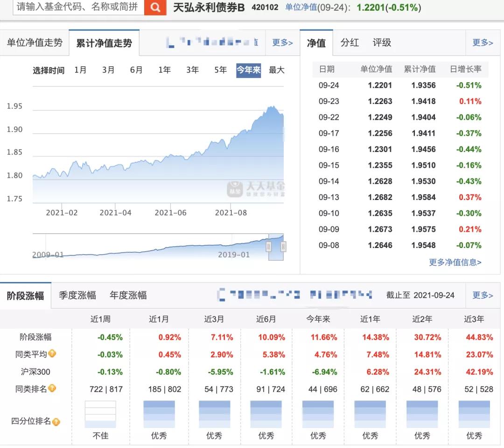Open the 分红 tab
Image resolution: width=504 pixels, height=448 pixels.
click(350, 42)
